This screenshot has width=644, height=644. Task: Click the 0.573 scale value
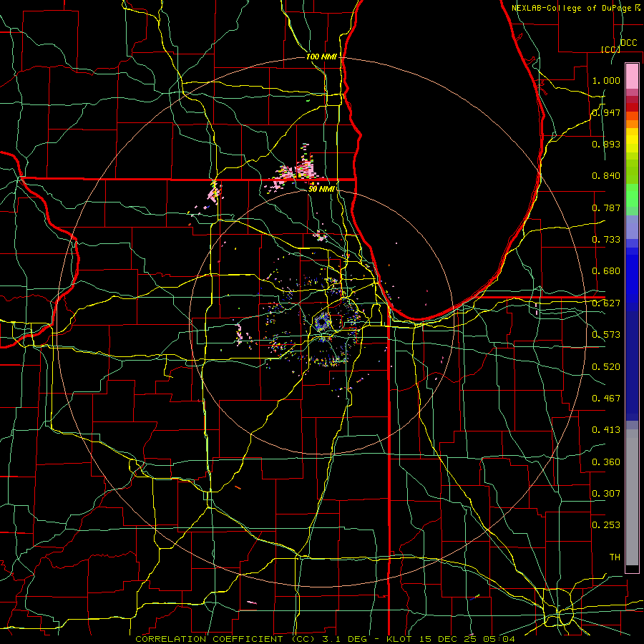[606, 335]
